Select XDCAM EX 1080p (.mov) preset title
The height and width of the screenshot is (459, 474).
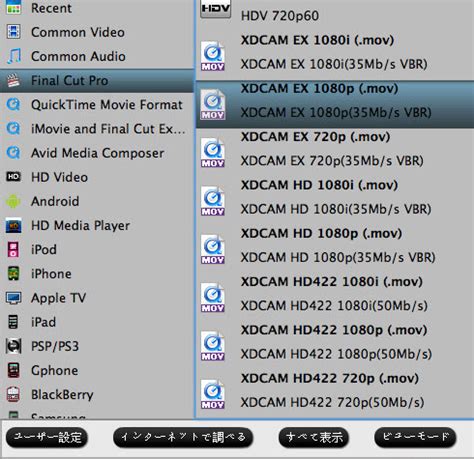tap(319, 89)
